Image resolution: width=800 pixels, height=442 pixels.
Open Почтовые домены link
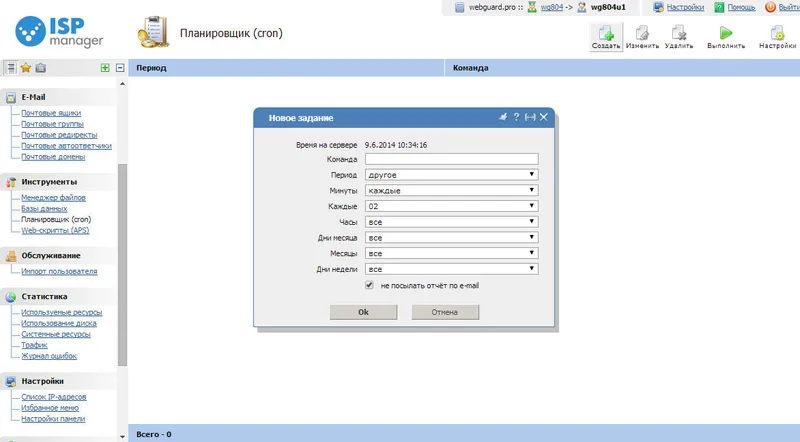[x=53, y=157]
